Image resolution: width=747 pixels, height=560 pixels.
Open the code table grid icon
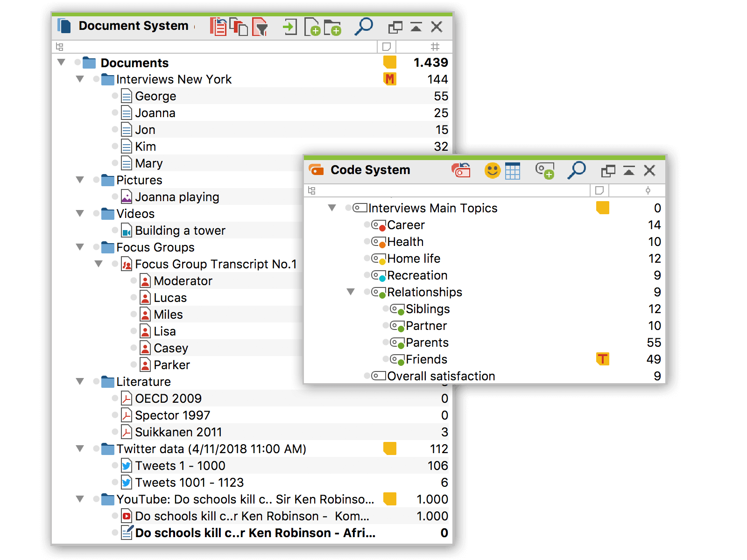[513, 171]
